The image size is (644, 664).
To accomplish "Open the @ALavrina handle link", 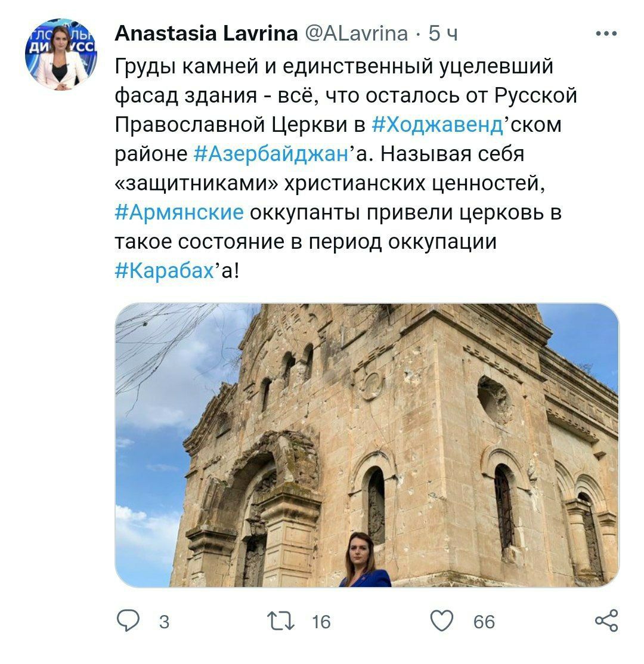I will pyautogui.click(x=356, y=33).
